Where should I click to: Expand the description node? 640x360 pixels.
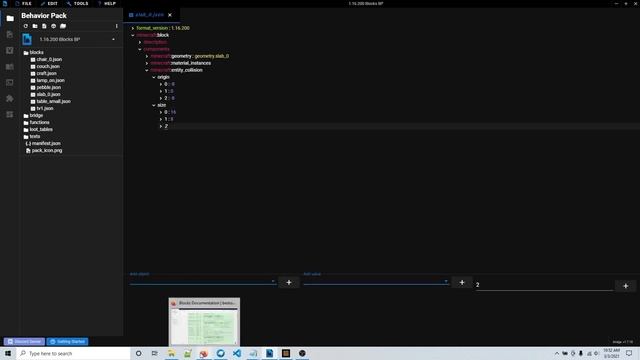140,42
